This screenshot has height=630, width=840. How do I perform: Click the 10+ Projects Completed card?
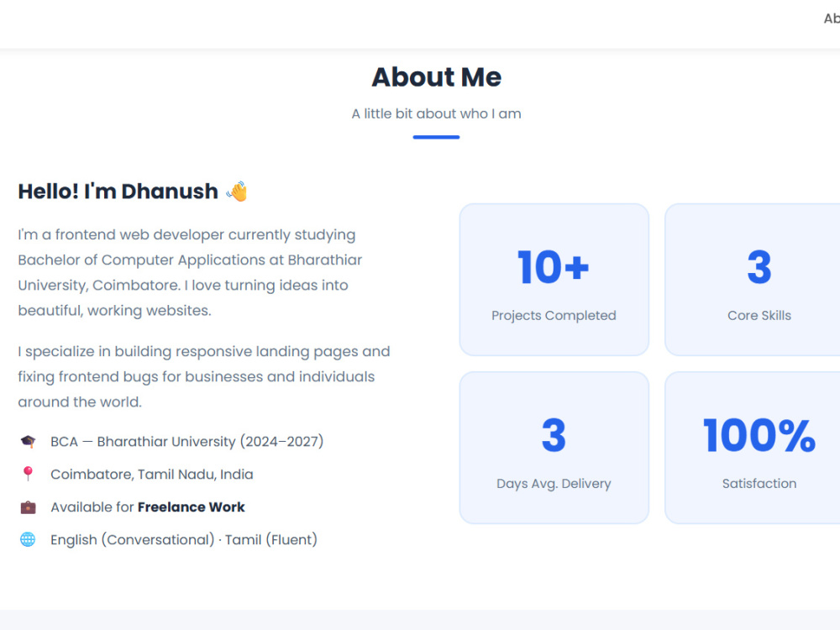pos(554,280)
